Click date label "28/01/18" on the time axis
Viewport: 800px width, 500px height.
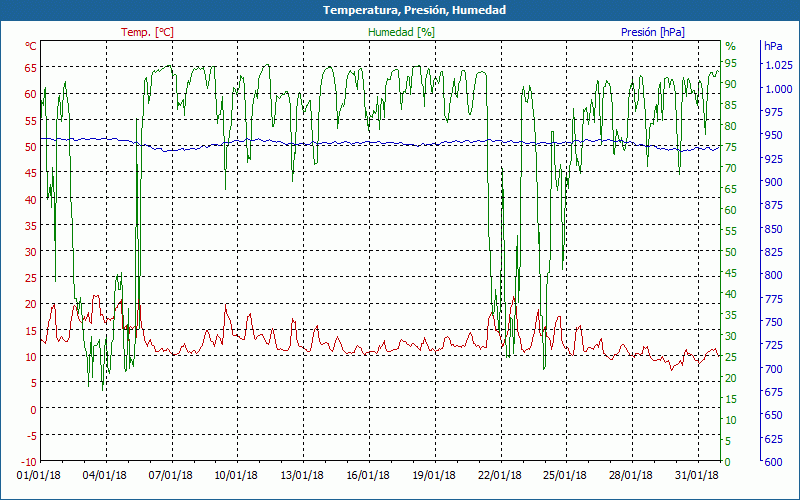(x=631, y=476)
